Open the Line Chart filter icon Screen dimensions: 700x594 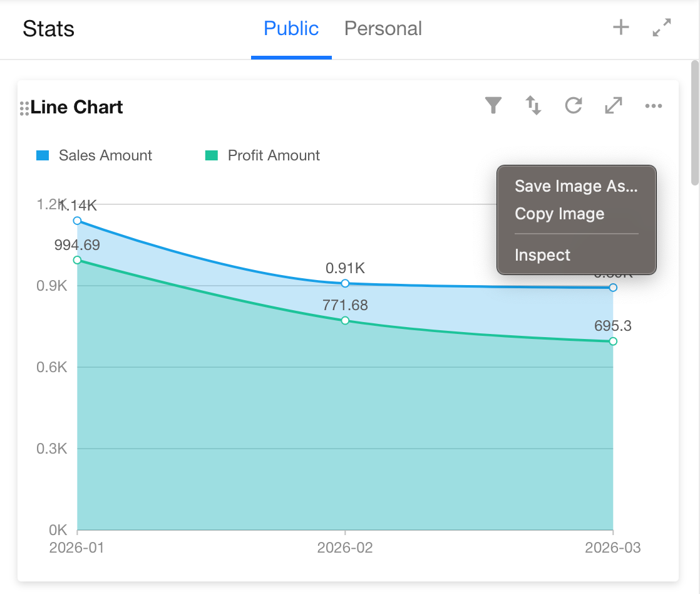[493, 105]
